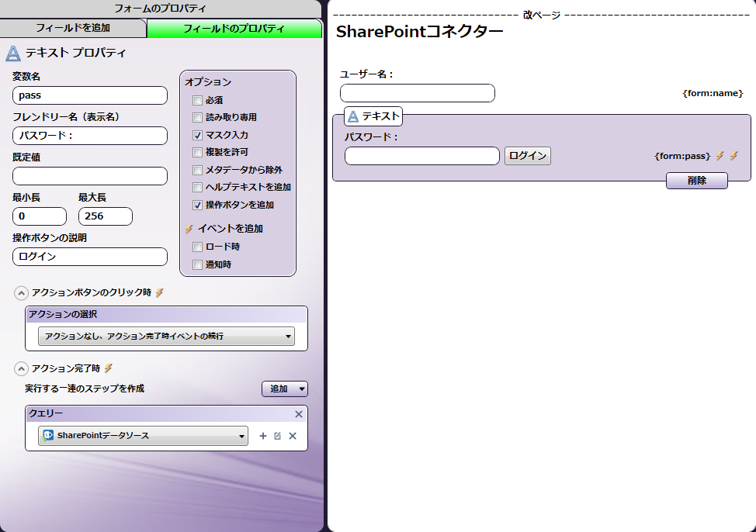Click the 最小長 field showing 0
Viewport: 756px width, 532px height.
tap(40, 216)
